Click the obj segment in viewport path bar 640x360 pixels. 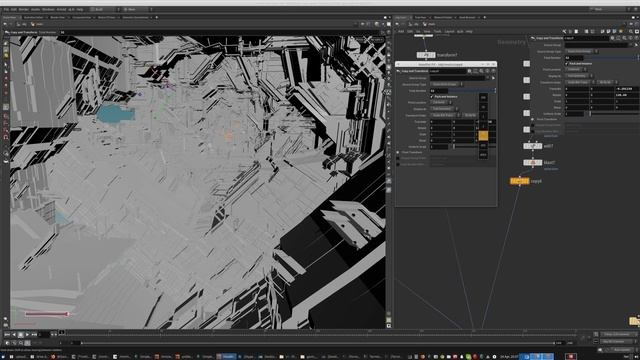pos(22,24)
